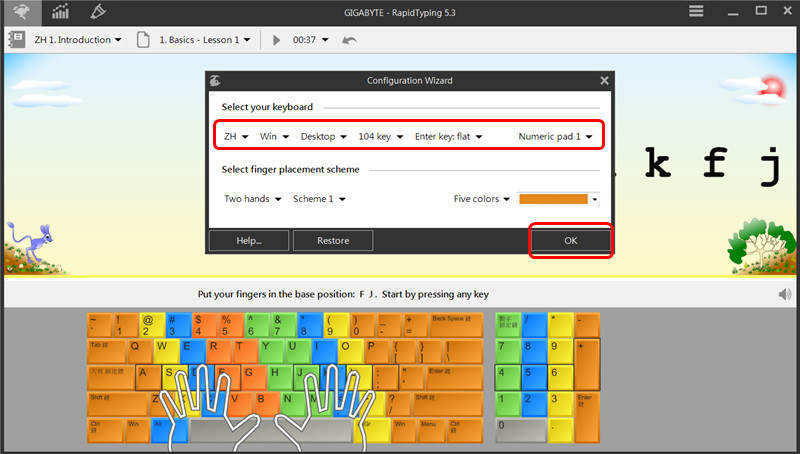
Task: Click the Restore button
Action: pyautogui.click(x=333, y=240)
